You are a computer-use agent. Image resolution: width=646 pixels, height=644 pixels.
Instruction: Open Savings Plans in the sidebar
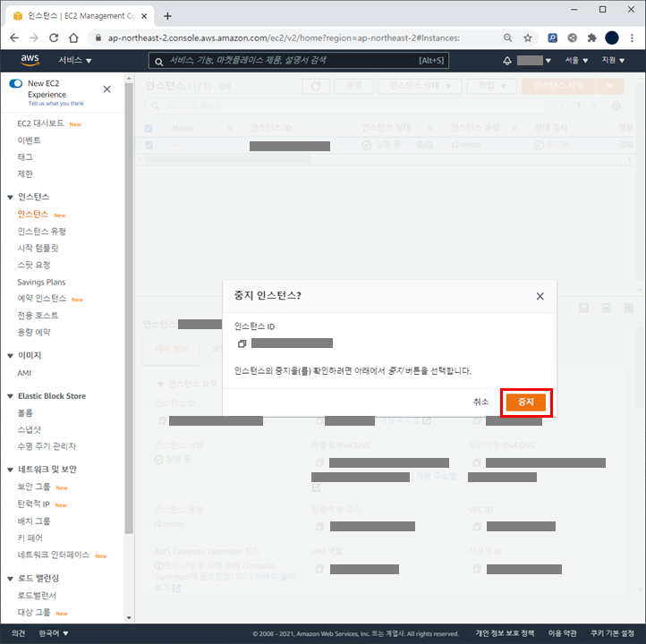coord(41,282)
